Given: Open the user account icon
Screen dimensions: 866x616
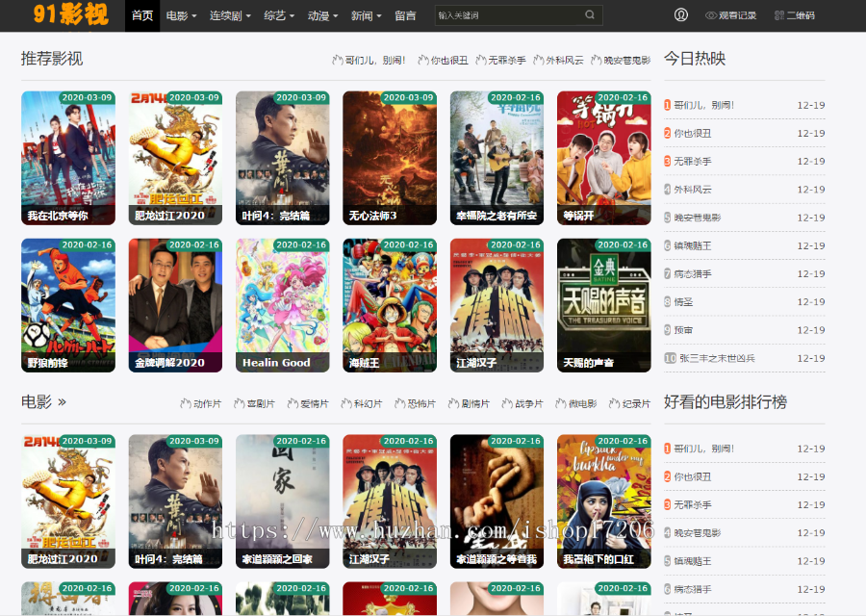Looking at the screenshot, I should point(681,14).
